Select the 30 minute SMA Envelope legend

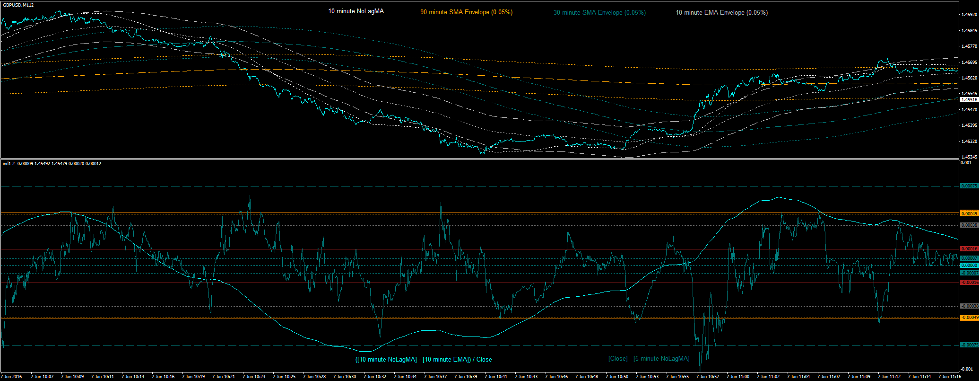click(x=599, y=13)
